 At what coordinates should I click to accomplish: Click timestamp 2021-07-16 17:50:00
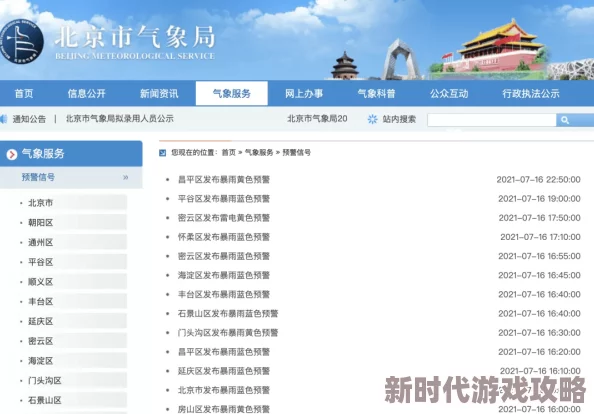[x=539, y=218]
